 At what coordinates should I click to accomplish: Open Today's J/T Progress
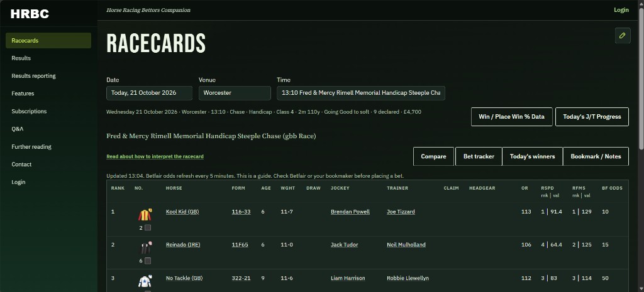(x=592, y=117)
